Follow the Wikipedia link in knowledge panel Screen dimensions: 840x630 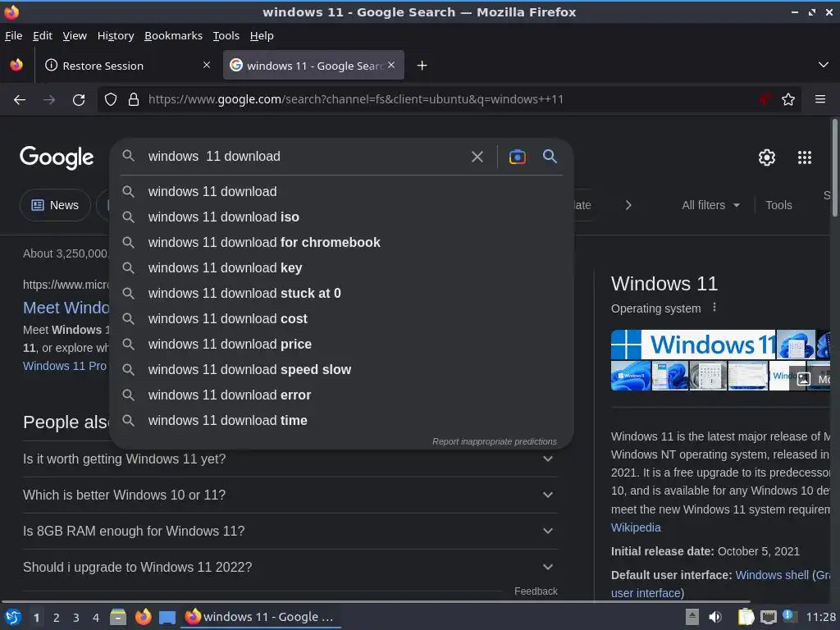[x=636, y=527]
